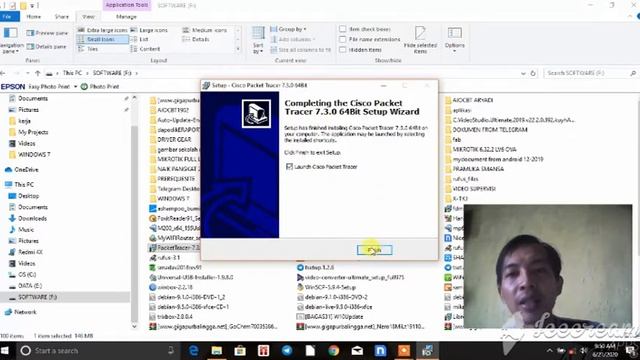Open Microsoft Store from taskbar
The height and width of the screenshot is (360, 640).
click(240, 350)
